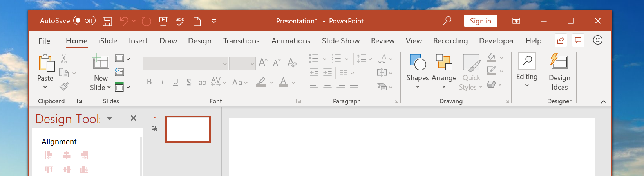Click the New blank document icon
The image size is (644, 176).
click(x=197, y=21)
